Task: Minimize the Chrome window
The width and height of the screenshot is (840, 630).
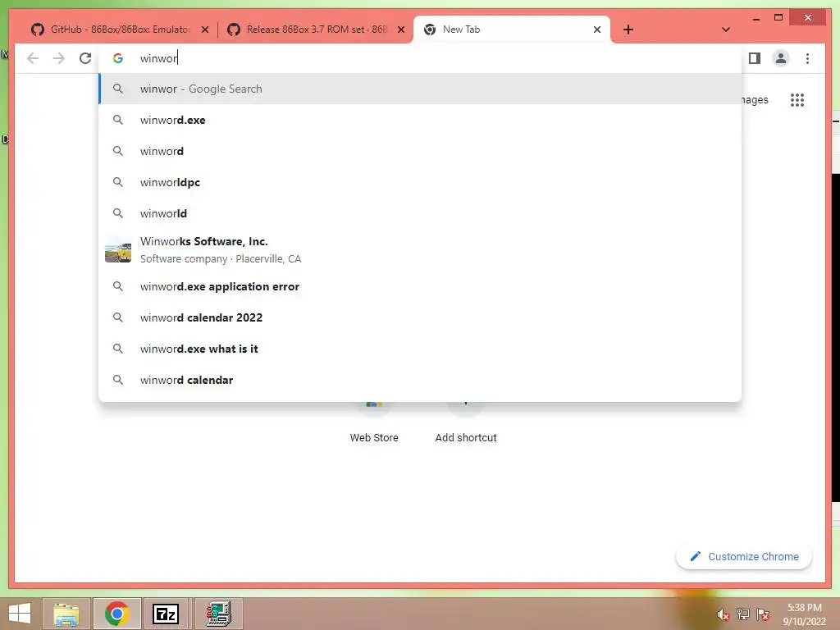Action: click(x=756, y=18)
